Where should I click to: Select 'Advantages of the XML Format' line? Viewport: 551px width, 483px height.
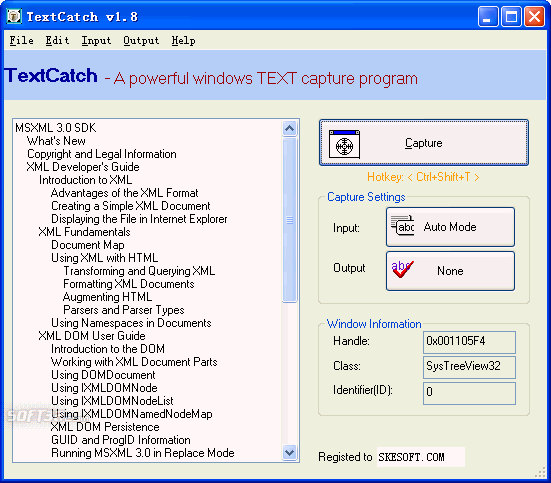pyautogui.click(x=125, y=193)
